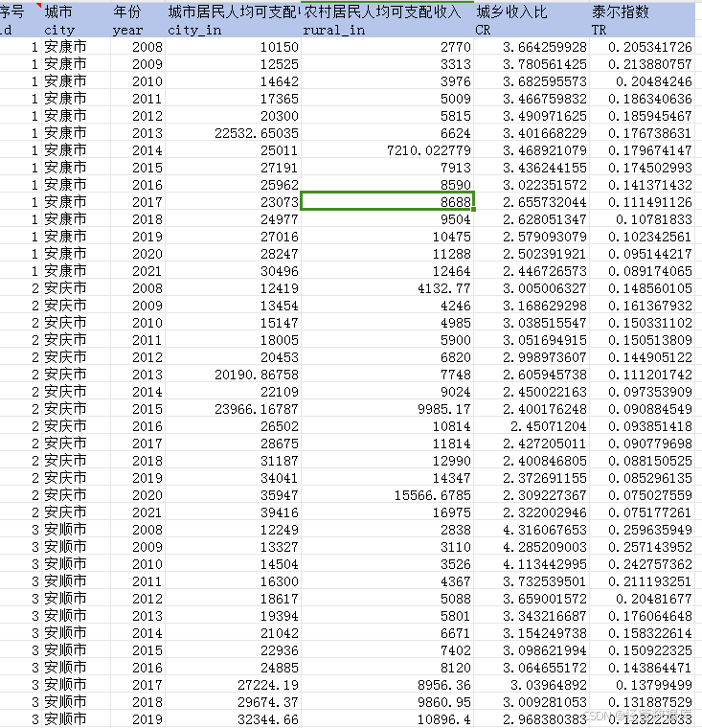
Task: Click the rural_in value 6671
Action: point(456,633)
